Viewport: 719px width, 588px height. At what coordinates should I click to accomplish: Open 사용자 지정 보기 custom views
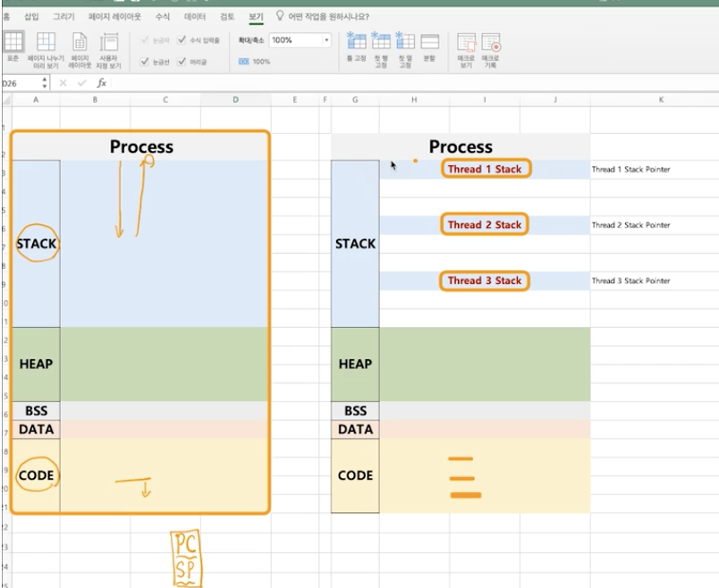click(109, 50)
